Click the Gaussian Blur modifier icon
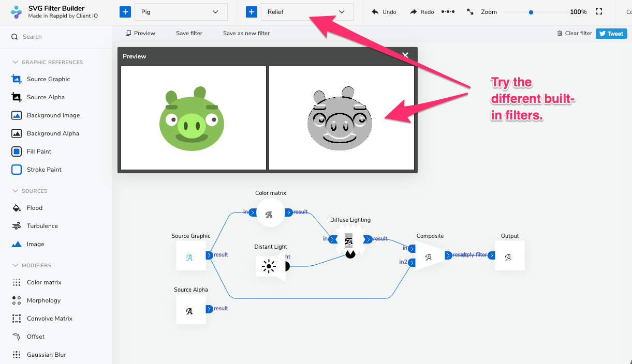Screen dimensions: 632x364 point(17,354)
